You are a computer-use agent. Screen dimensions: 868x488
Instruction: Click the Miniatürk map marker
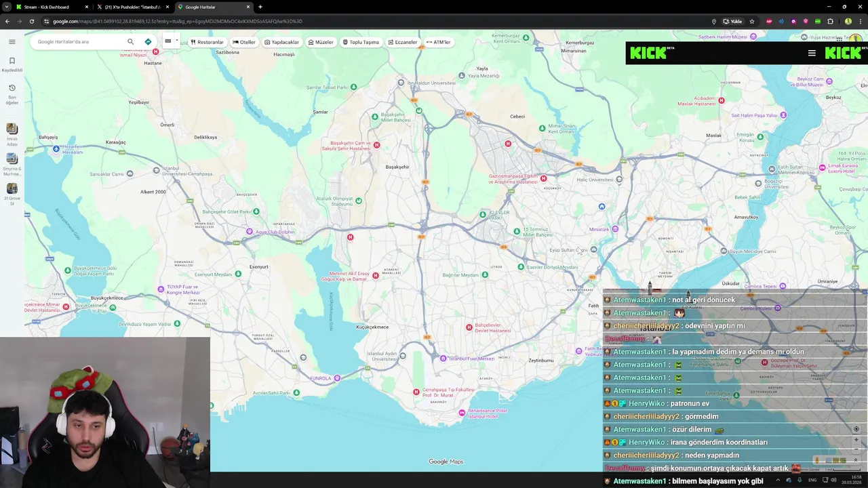pyautogui.click(x=615, y=229)
